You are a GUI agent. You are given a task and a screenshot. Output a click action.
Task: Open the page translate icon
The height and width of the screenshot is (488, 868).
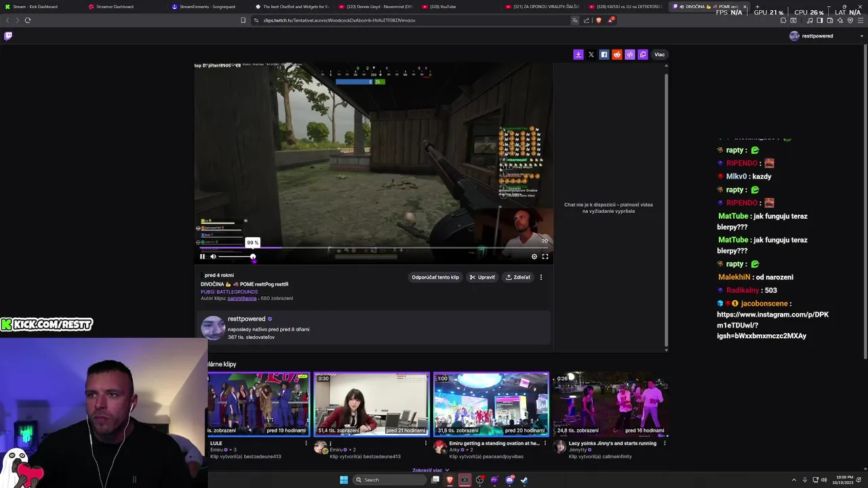coord(575,20)
